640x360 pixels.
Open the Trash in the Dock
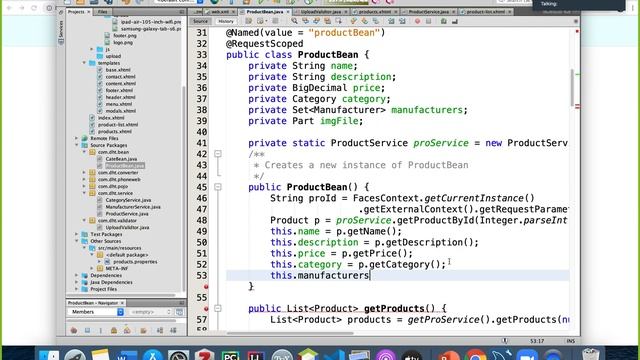coord(590,355)
